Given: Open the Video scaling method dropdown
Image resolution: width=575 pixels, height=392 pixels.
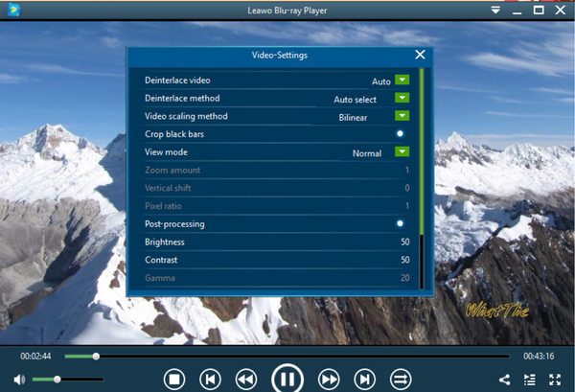Looking at the screenshot, I should (x=402, y=116).
